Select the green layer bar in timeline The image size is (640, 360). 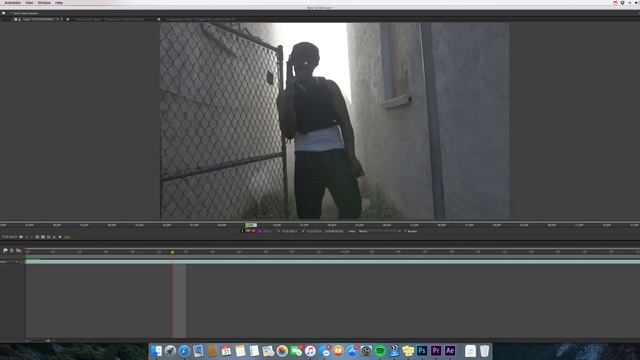pos(332,261)
